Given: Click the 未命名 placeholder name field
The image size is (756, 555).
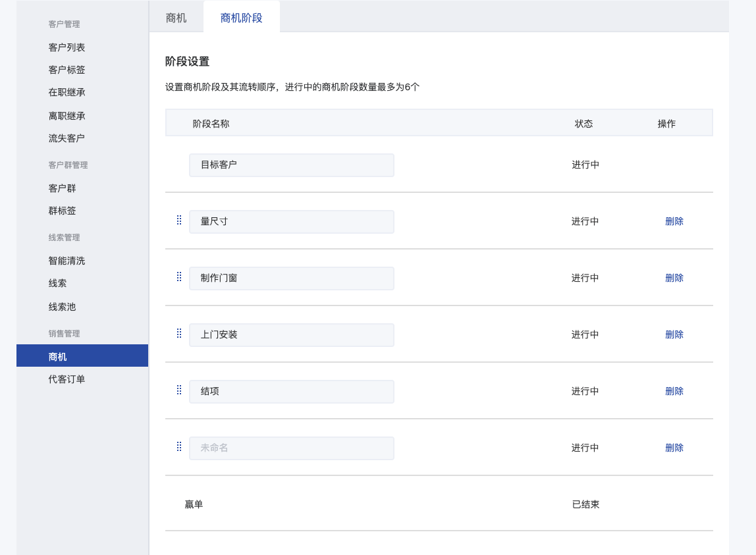Looking at the screenshot, I should point(292,448).
